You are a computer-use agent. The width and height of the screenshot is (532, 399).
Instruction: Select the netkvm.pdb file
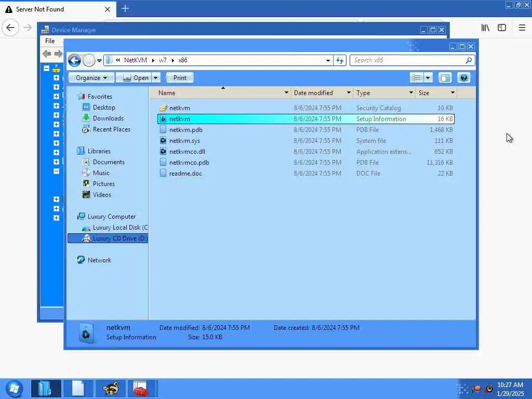coord(186,129)
